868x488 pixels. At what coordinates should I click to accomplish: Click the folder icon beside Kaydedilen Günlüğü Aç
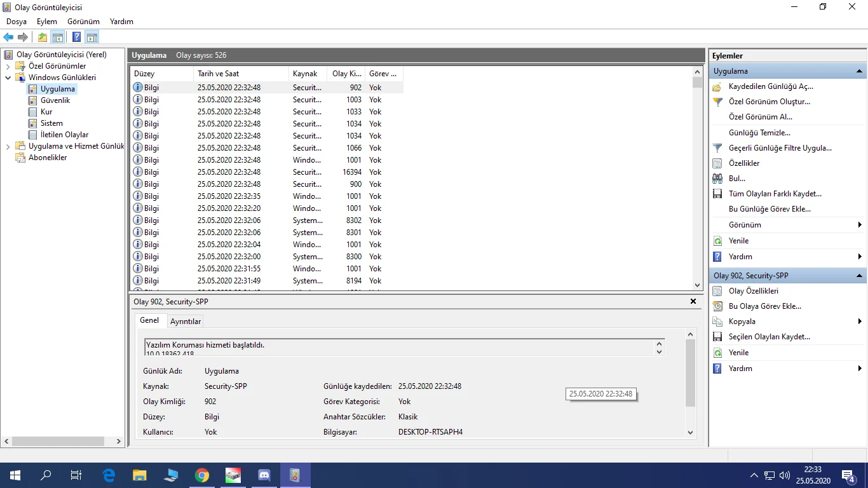[x=717, y=86]
